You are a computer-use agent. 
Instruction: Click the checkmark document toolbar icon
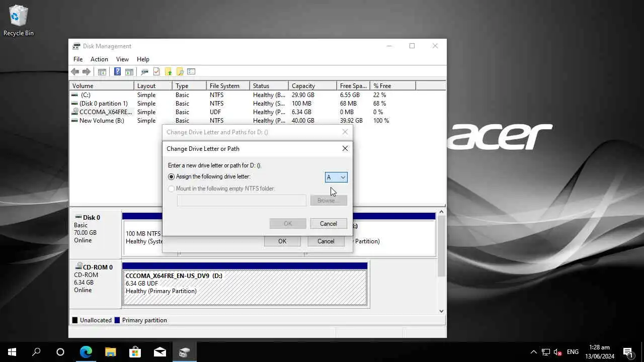(x=156, y=72)
